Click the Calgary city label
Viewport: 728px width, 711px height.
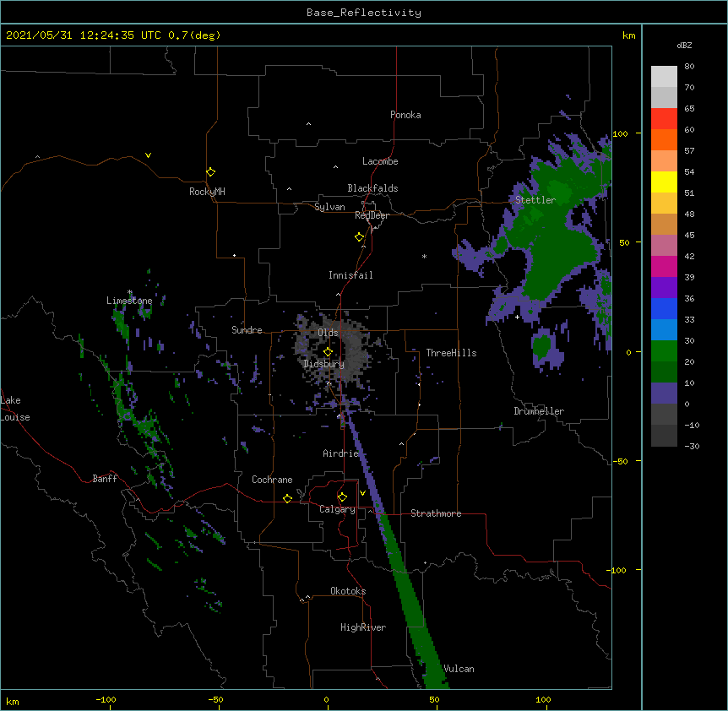point(337,509)
